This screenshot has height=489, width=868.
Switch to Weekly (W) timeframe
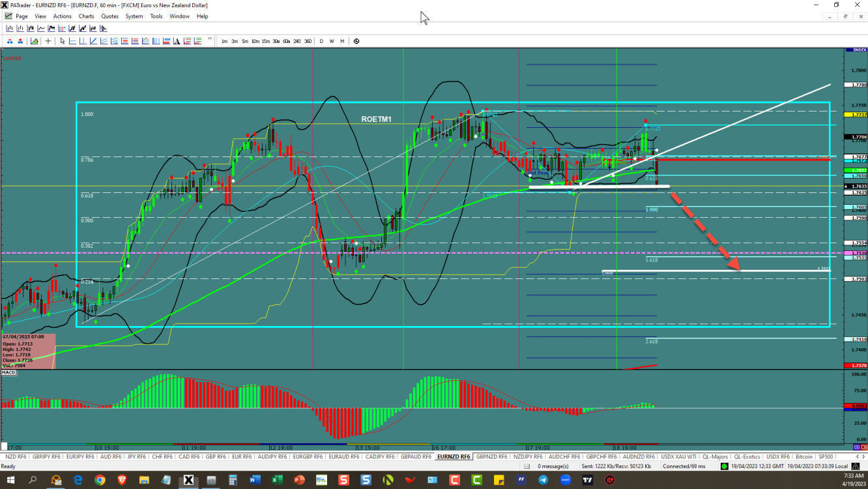point(332,41)
